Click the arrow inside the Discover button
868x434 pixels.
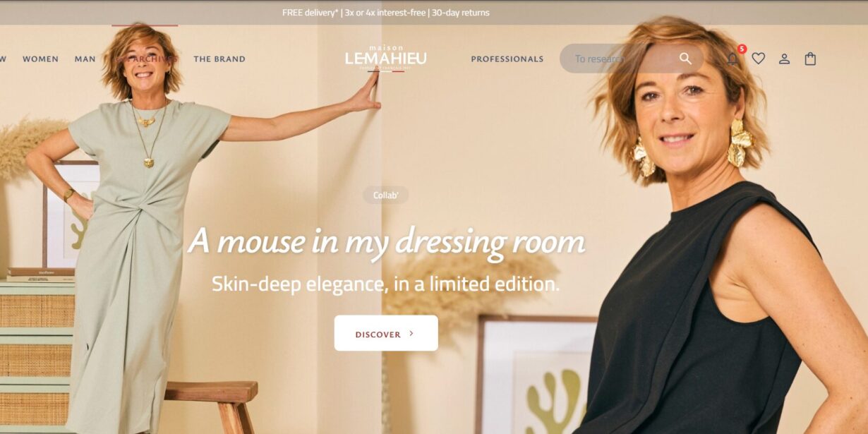tap(412, 334)
